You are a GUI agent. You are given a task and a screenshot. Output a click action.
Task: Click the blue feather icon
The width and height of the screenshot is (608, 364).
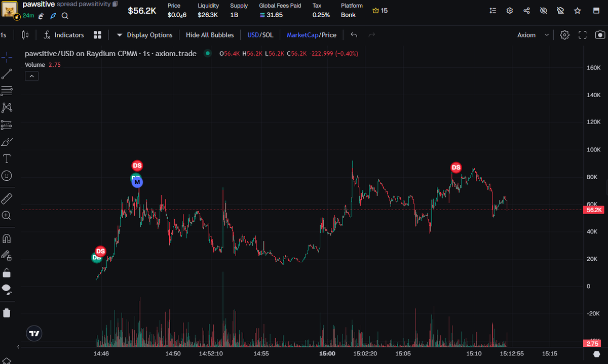click(53, 16)
